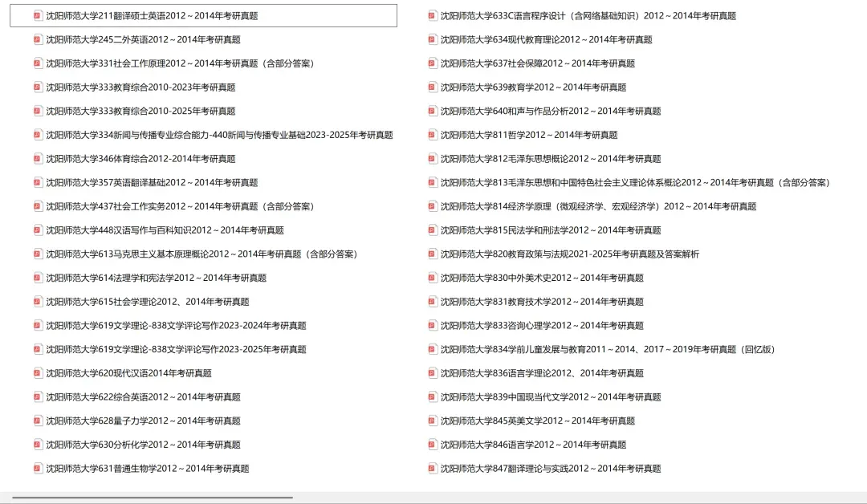Click 沈阳师范大学830中外美术史考研真题 link

tap(542, 278)
